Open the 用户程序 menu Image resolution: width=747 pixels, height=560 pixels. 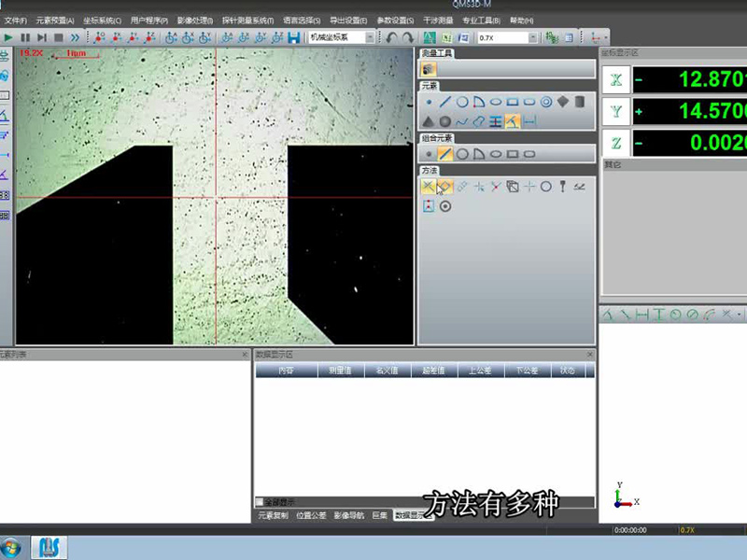point(149,21)
